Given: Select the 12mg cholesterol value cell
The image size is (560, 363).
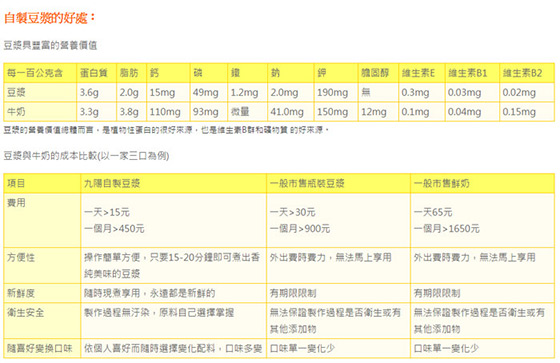Looking at the screenshot, I should pyautogui.click(x=374, y=111).
